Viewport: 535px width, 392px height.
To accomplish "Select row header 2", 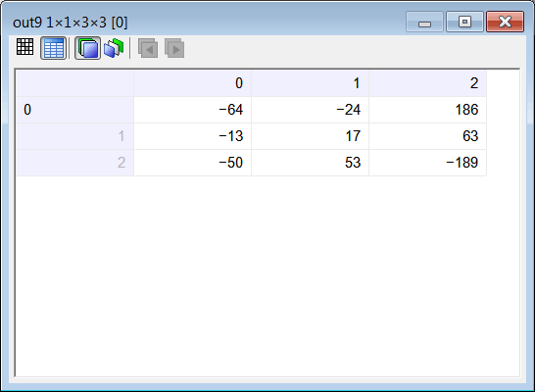I will (74, 163).
